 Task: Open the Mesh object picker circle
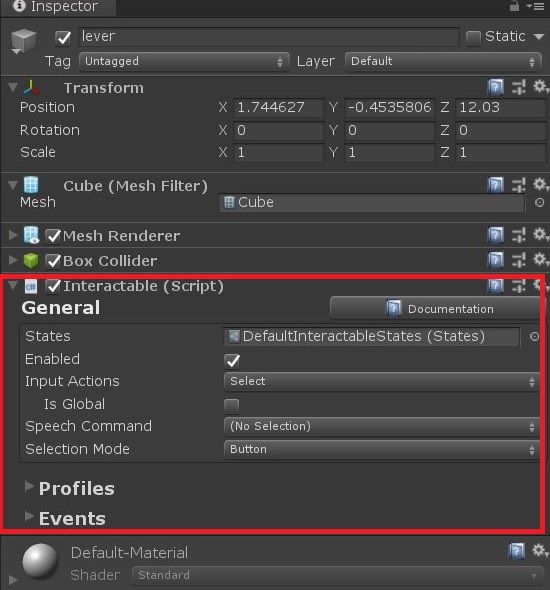539,203
